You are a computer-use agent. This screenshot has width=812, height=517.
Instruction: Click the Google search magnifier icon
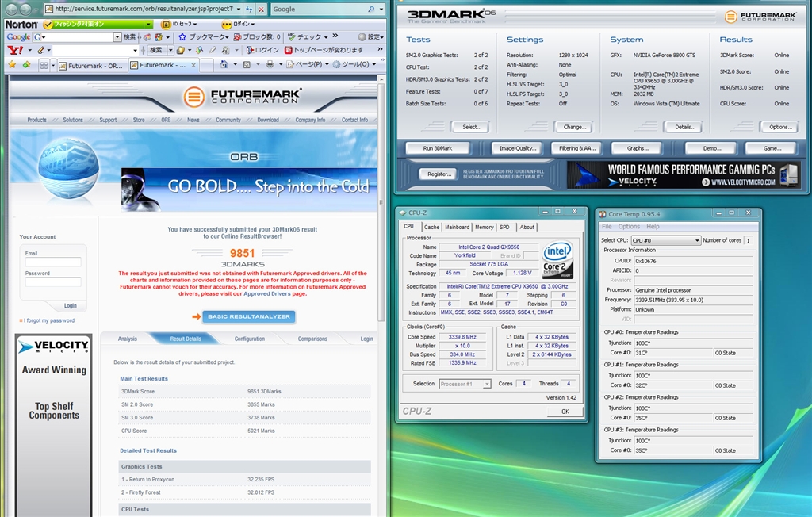371,10
